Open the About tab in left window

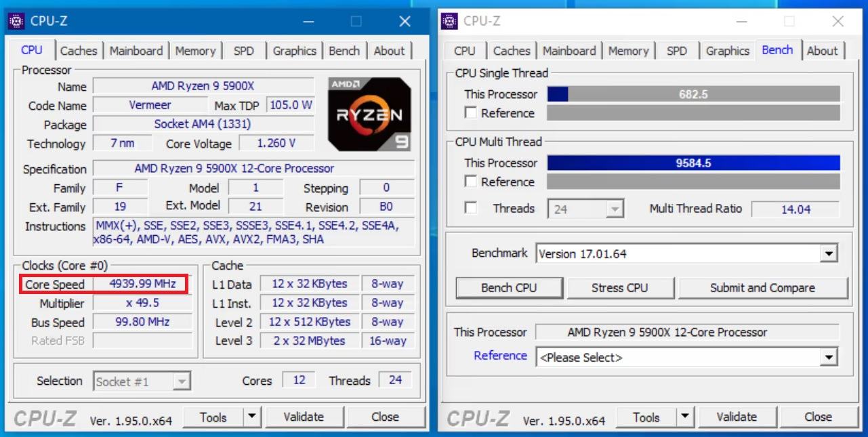[390, 51]
